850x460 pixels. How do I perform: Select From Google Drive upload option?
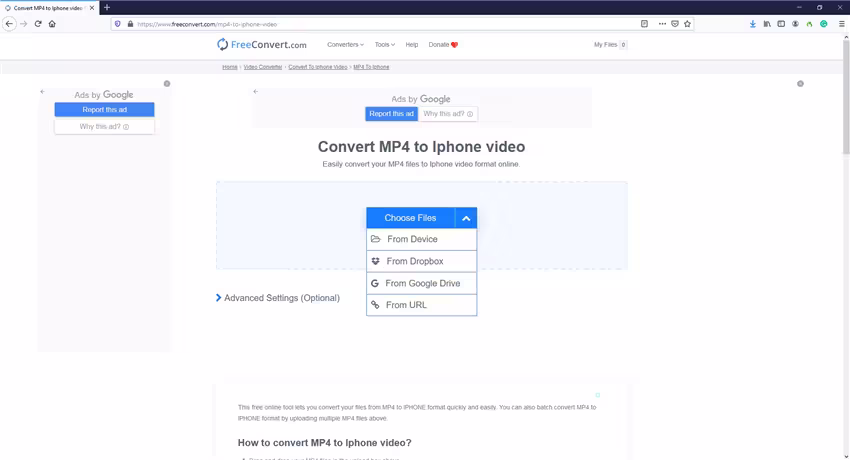click(x=422, y=283)
